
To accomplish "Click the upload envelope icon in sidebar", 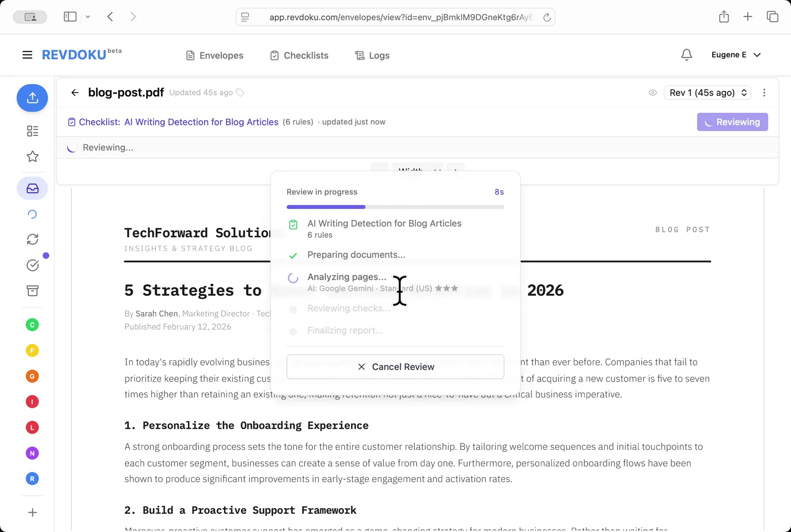I will pos(32,98).
